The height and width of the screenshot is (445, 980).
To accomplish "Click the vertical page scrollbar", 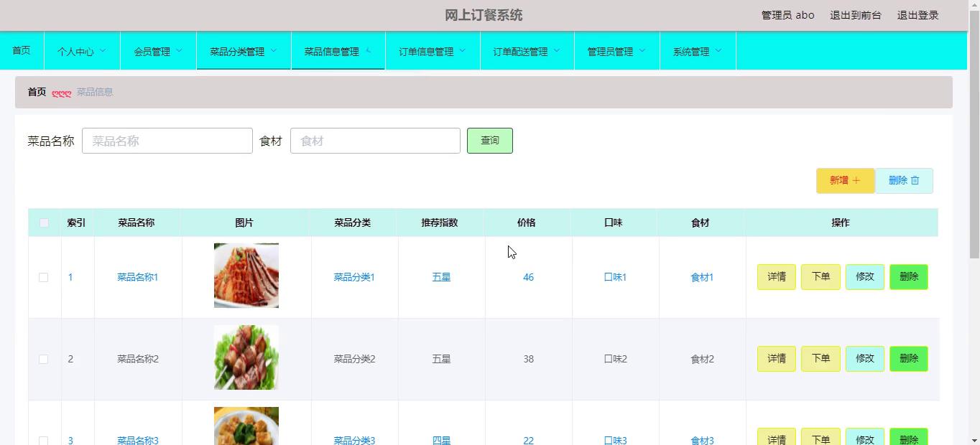I will [x=974, y=215].
